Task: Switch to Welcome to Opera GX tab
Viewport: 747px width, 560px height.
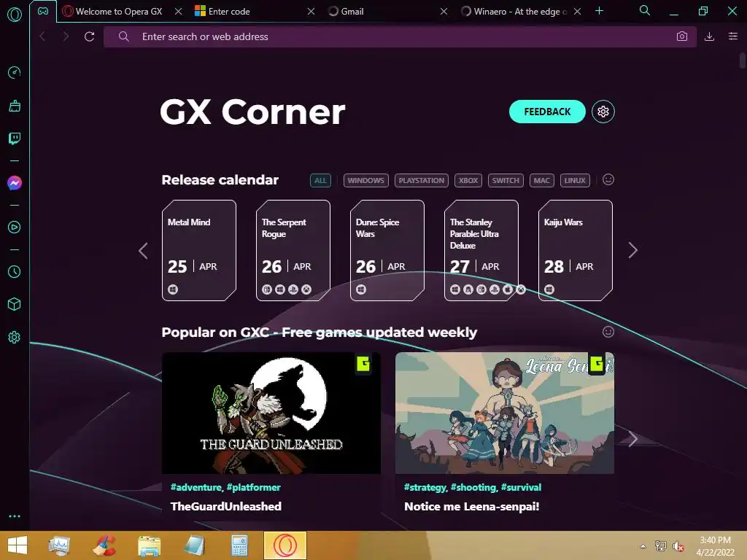Action: [119, 12]
